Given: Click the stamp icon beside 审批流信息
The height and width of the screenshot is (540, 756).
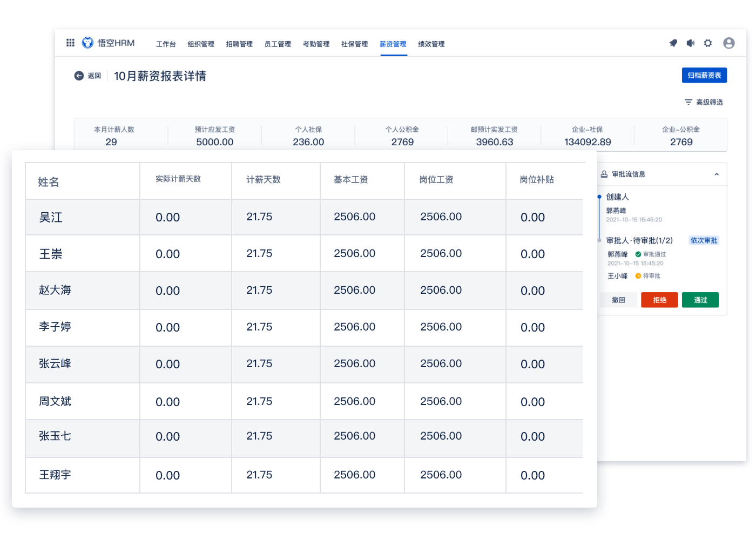Looking at the screenshot, I should [x=604, y=174].
